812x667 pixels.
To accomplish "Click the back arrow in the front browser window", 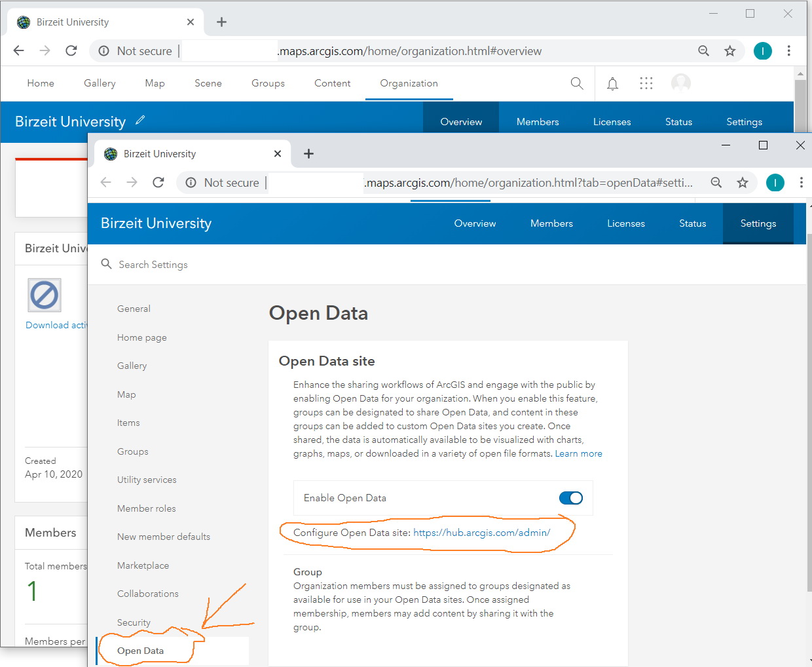I will pos(106,182).
